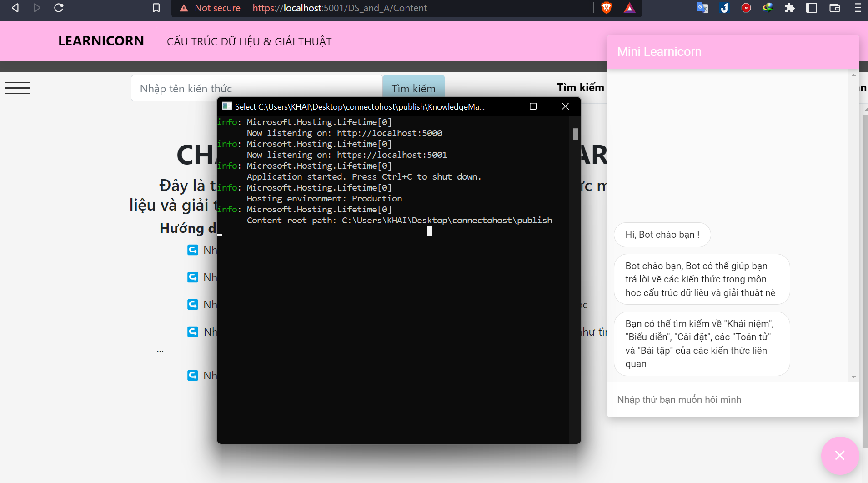
Task: Select the Tìm kiếm navigation menu item
Action: point(581,87)
